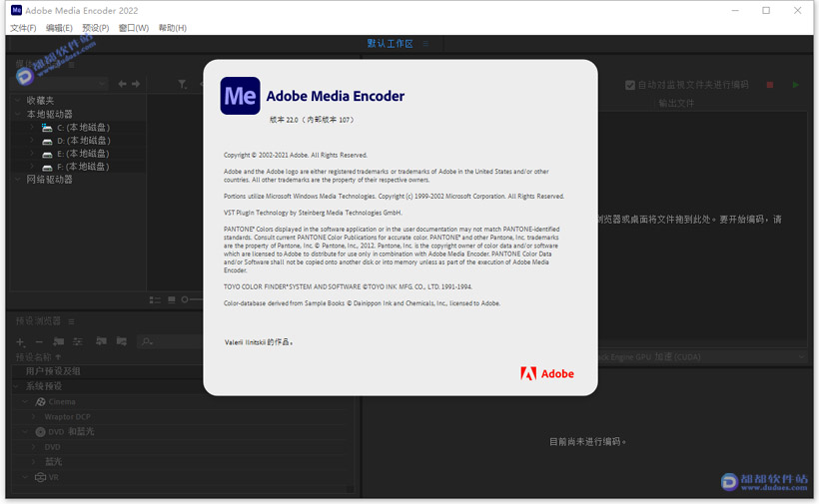Click the F: drive icon
Viewport: 819px width, 504px height.
47,167
